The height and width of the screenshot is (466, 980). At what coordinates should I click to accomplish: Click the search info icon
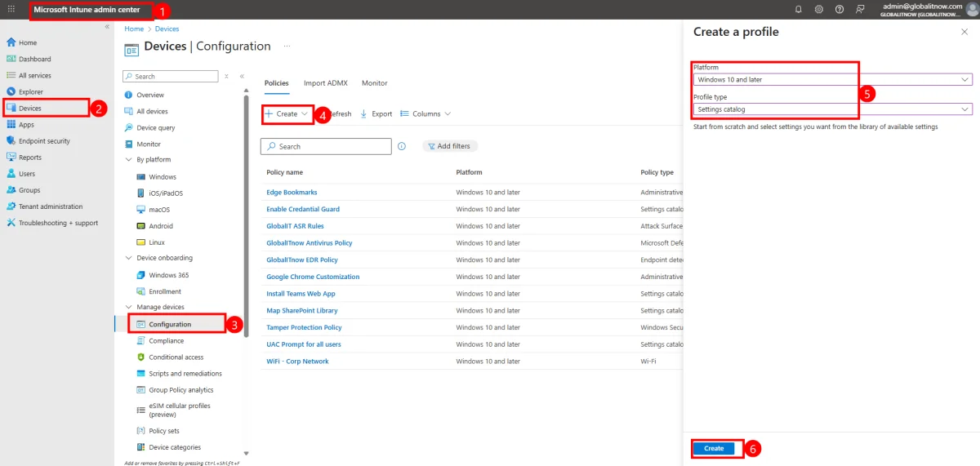[x=402, y=146]
